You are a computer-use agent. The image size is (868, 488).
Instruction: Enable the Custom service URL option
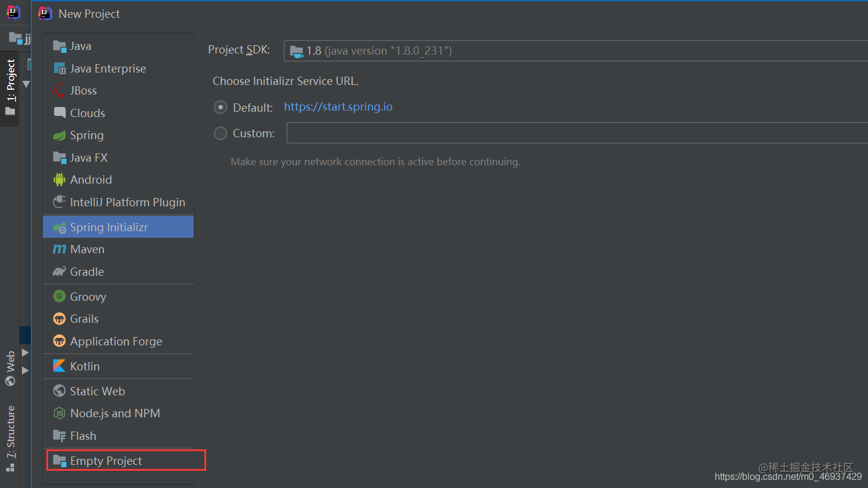point(220,133)
